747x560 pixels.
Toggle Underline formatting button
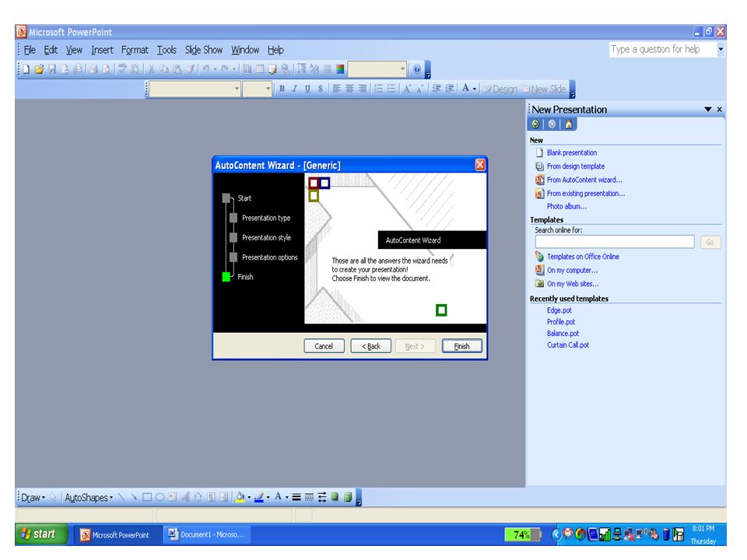tap(307, 89)
